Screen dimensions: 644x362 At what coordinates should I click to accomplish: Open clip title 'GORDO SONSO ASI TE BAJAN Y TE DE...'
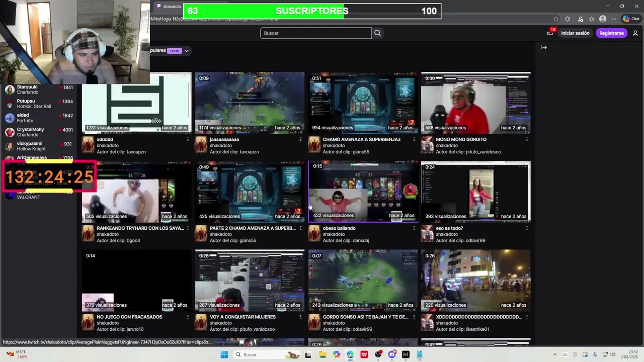pyautogui.click(x=366, y=317)
